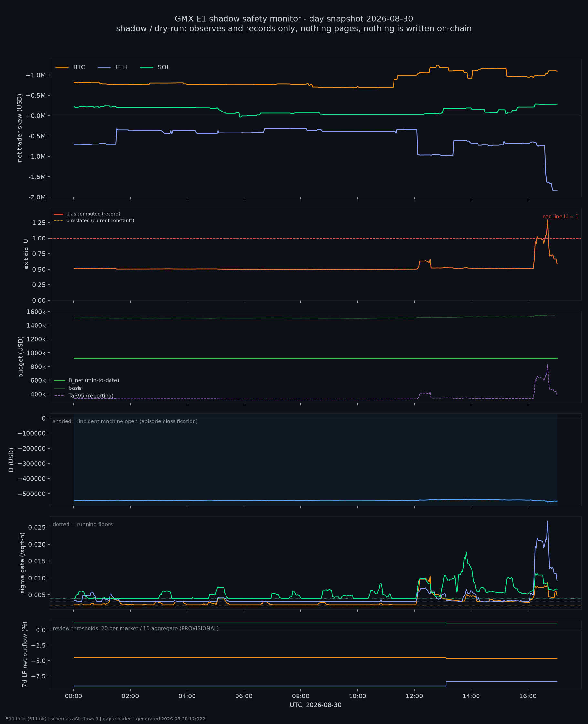Screen dimensions: 588x724
Task: Click the '400k' budget tick label
Action: (x=38, y=394)
